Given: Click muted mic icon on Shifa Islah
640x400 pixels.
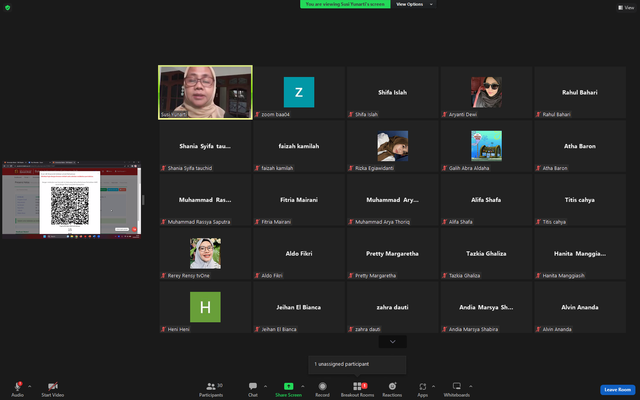Looking at the screenshot, I should pyautogui.click(x=351, y=115).
